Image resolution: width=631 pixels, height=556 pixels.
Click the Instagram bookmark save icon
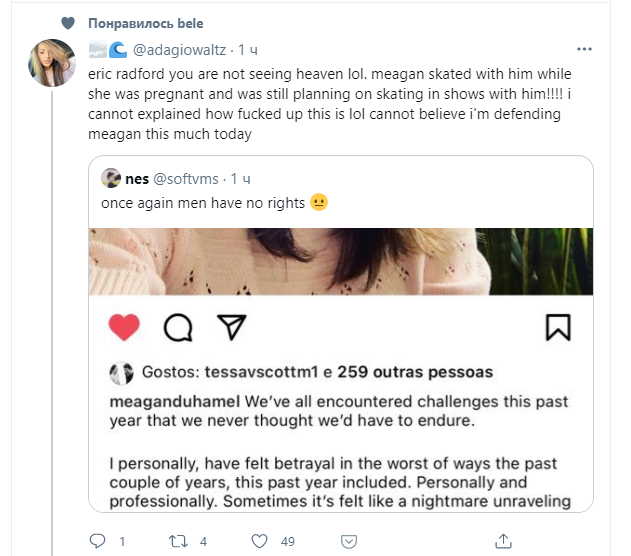point(557,327)
